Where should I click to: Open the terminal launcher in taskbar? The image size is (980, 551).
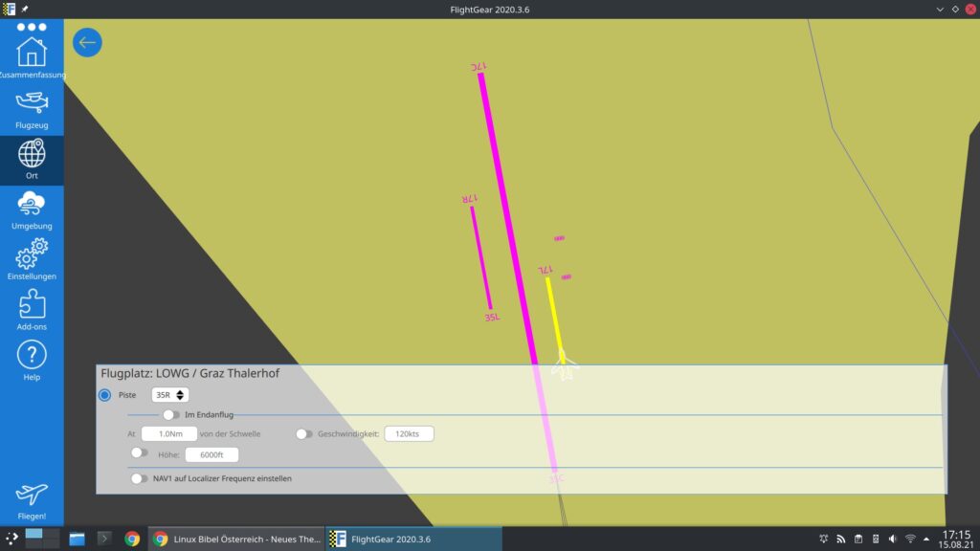click(104, 539)
